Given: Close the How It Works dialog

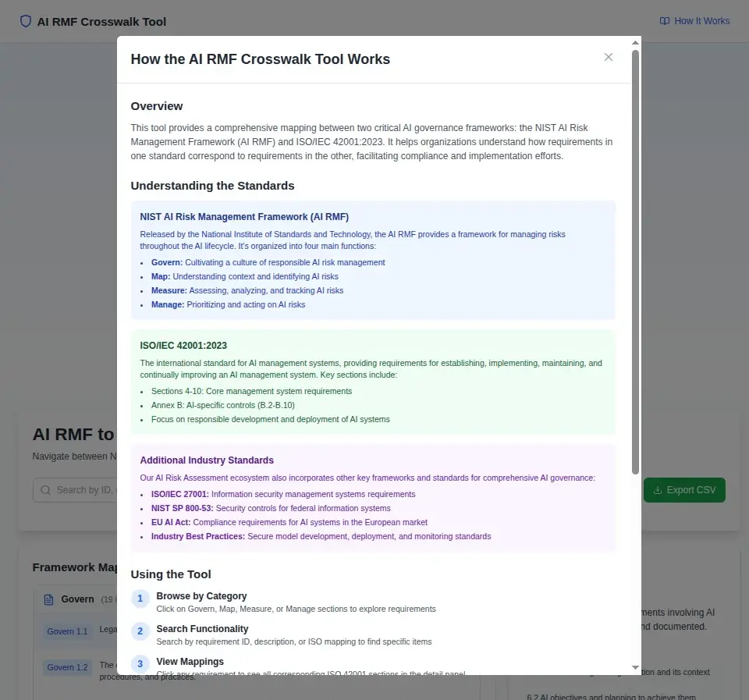Looking at the screenshot, I should pyautogui.click(x=609, y=57).
